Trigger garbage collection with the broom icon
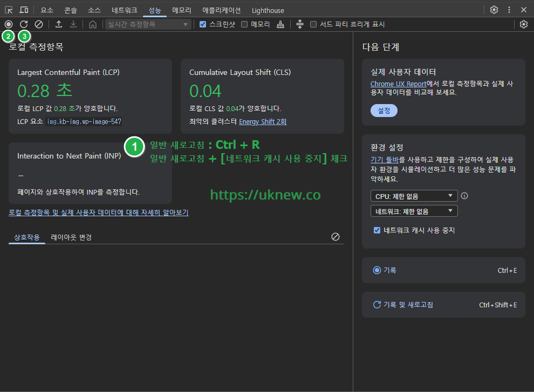 [280, 24]
